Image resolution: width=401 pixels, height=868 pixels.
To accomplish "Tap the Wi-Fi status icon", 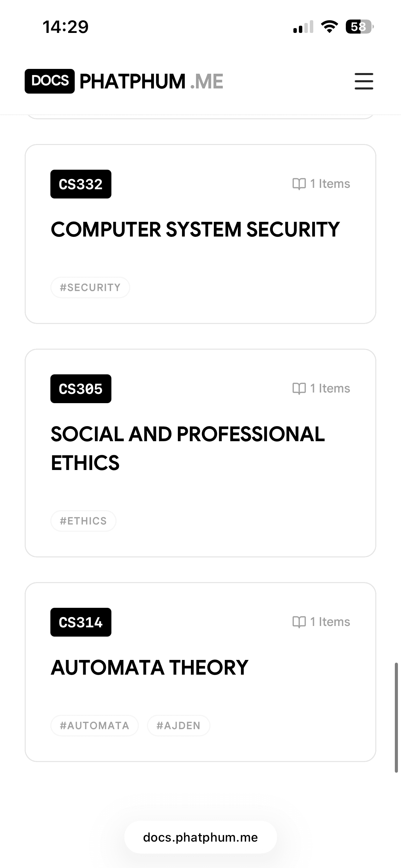I will (329, 27).
